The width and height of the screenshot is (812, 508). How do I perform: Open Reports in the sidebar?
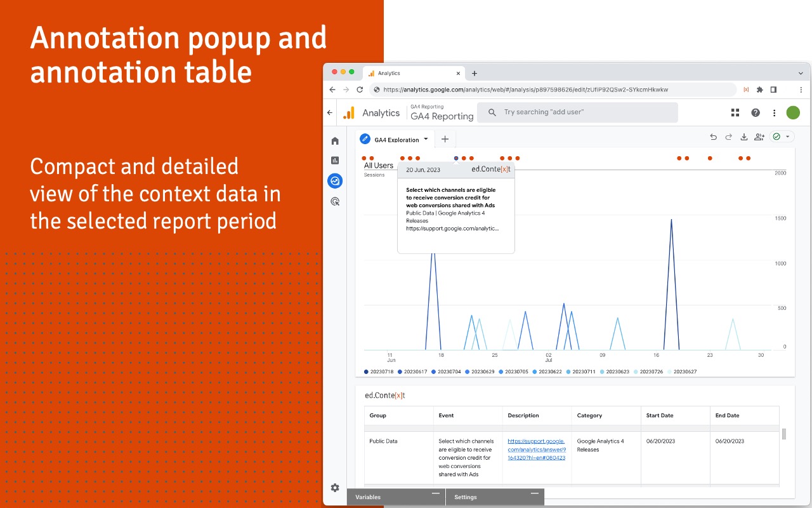pyautogui.click(x=335, y=161)
